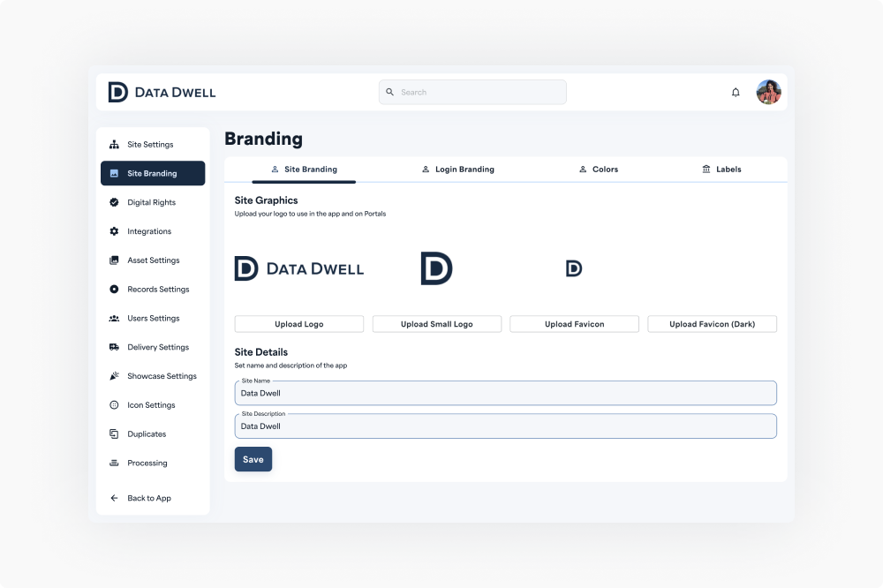Open the user profile avatar
The width and height of the screenshot is (883, 588).
(768, 92)
